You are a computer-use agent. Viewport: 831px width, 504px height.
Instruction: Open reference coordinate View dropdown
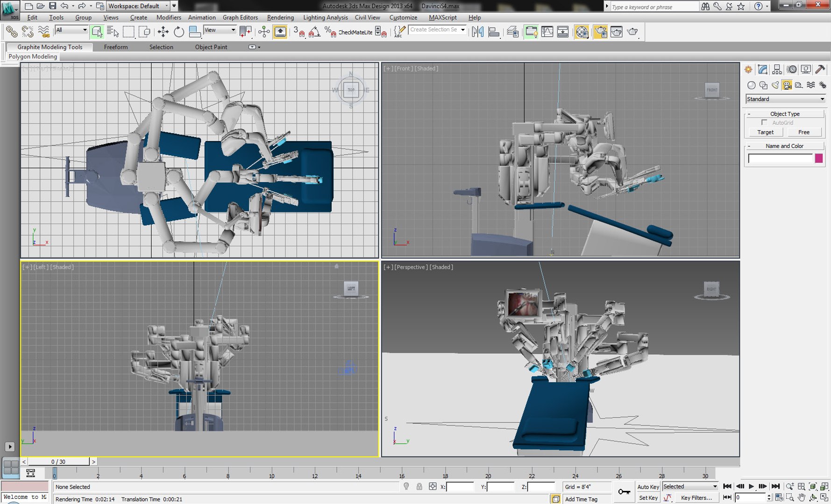tap(220, 30)
